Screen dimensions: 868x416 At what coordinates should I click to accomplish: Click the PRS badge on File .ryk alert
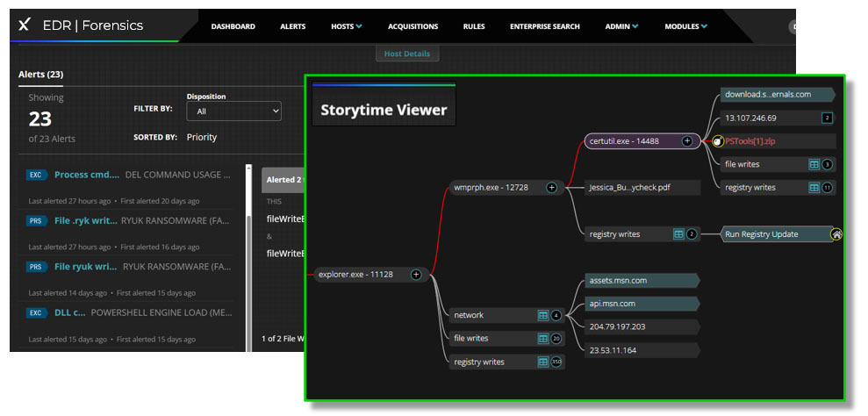click(x=35, y=221)
